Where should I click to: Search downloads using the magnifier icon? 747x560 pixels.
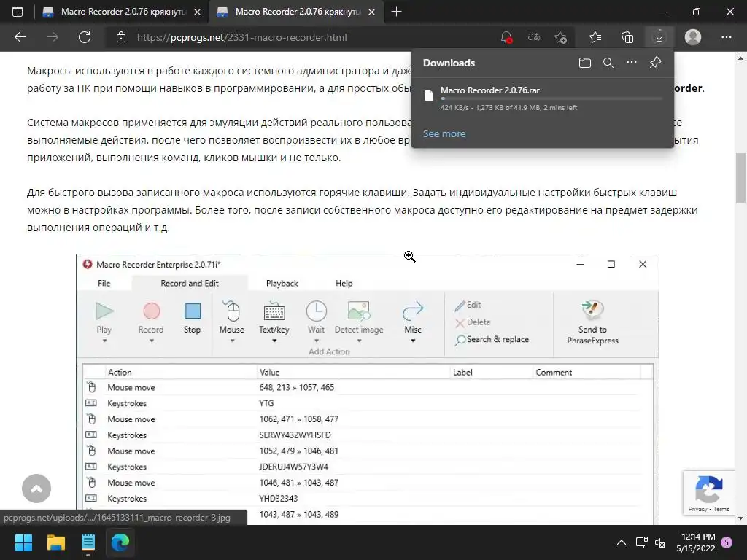coord(608,63)
